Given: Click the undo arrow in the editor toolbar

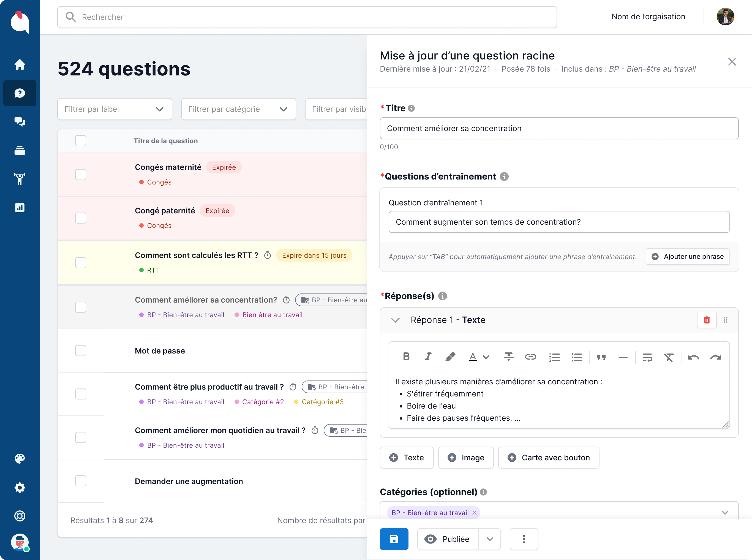Looking at the screenshot, I should [x=693, y=357].
